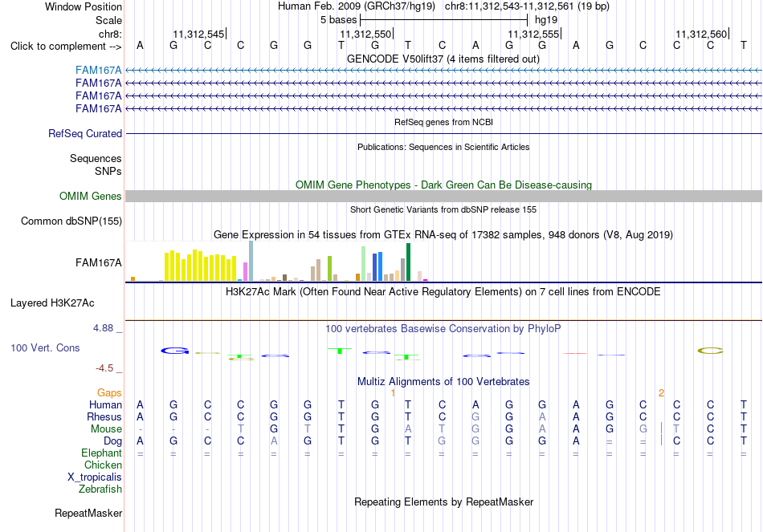This screenshot has width=763, height=532.
Task: Click the Dog alignment row label
Action: click(x=112, y=441)
